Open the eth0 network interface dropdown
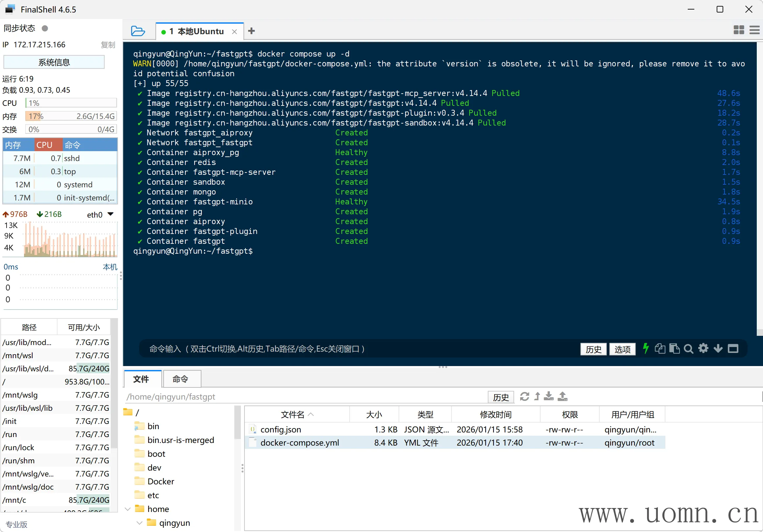The height and width of the screenshot is (532, 763). (111, 214)
